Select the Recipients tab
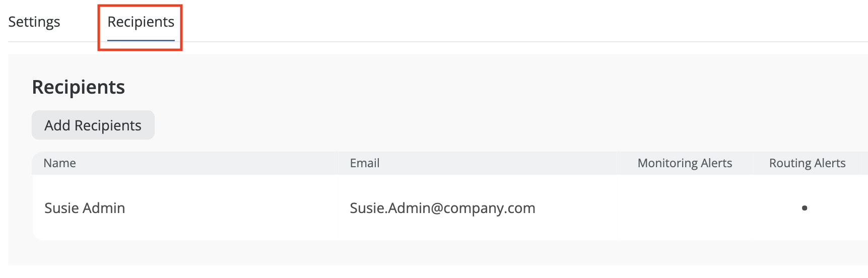 [141, 22]
